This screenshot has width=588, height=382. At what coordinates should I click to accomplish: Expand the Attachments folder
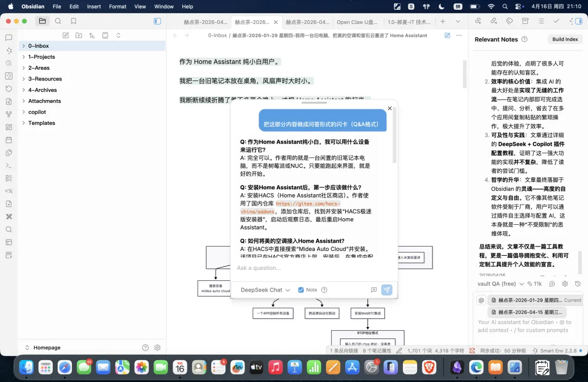click(23, 101)
